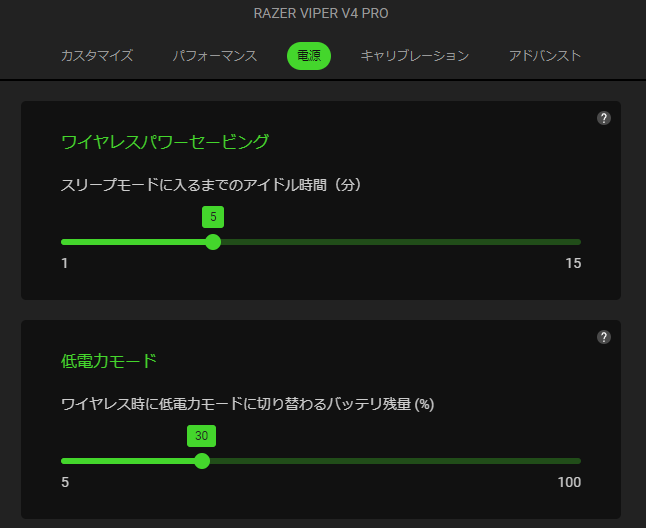Click the battery slider minimum label 5
The height and width of the screenshot is (528, 646).
65,483
